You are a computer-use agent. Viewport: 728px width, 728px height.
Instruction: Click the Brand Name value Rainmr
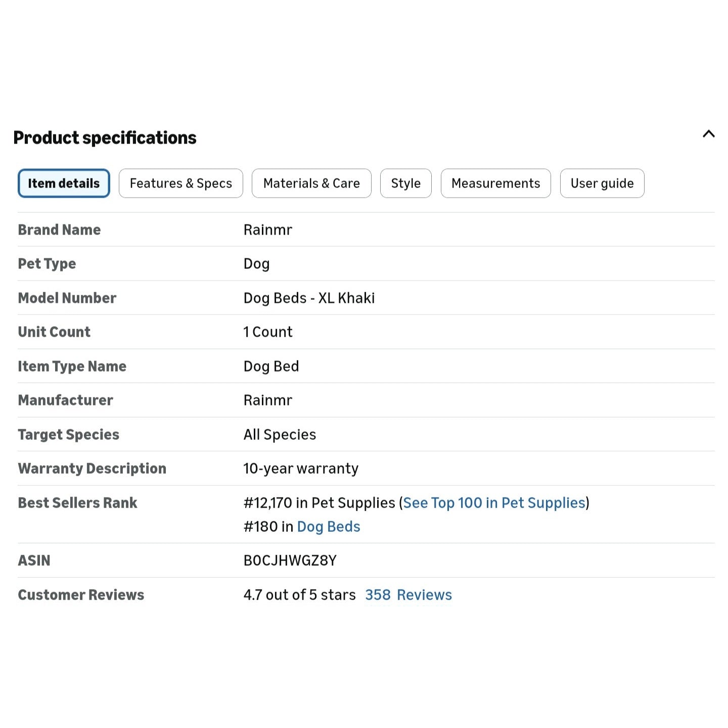pyautogui.click(x=268, y=230)
